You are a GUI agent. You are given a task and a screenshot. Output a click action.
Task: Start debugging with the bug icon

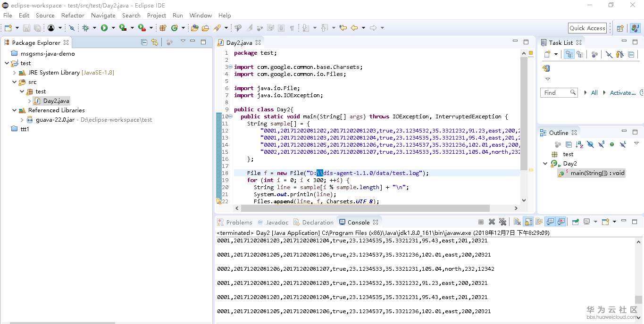pos(85,28)
